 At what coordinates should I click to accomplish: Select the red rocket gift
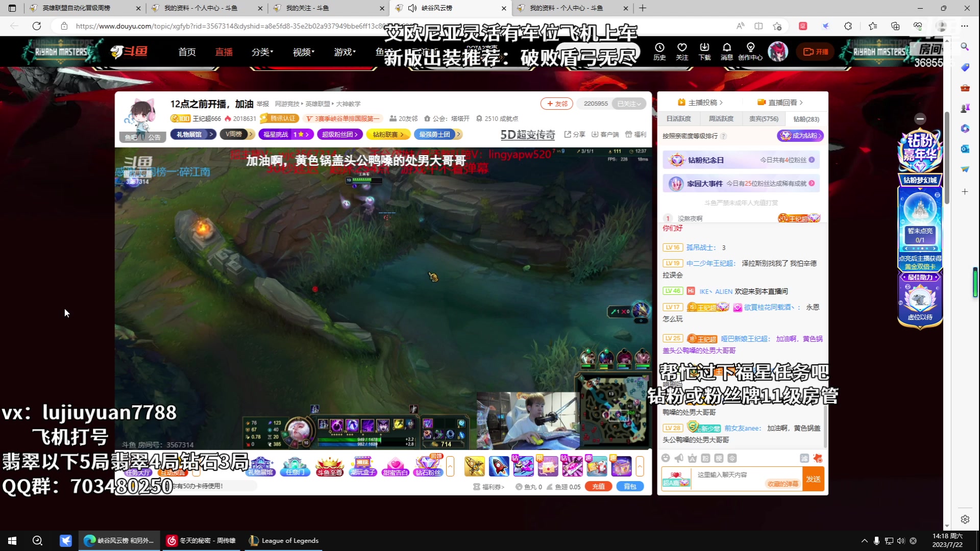[499, 466]
